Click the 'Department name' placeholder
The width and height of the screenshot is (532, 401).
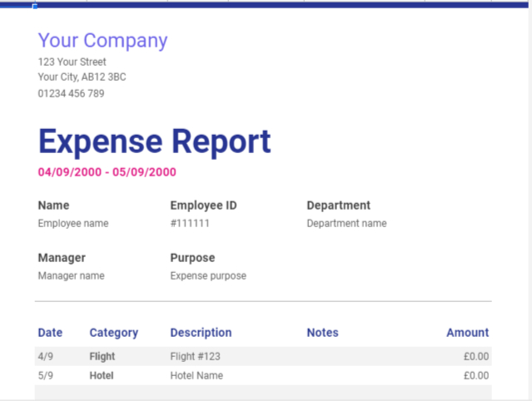346,224
